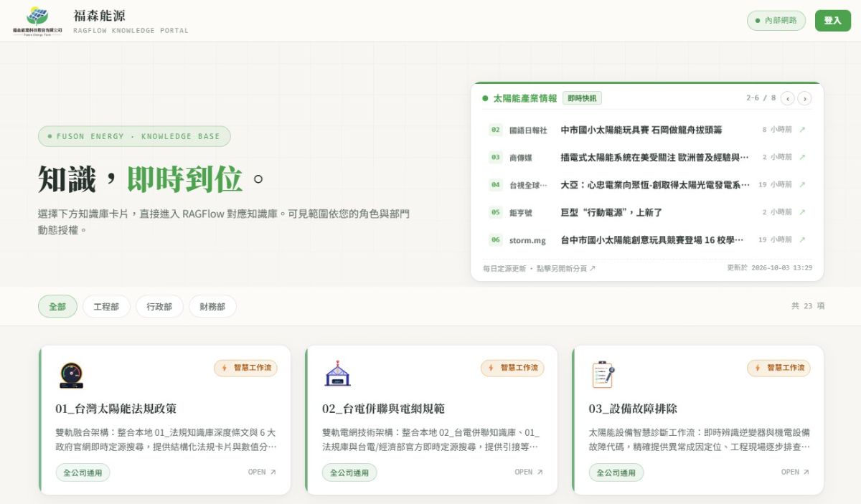
Task: Click the 登入 login button
Action: point(832,21)
